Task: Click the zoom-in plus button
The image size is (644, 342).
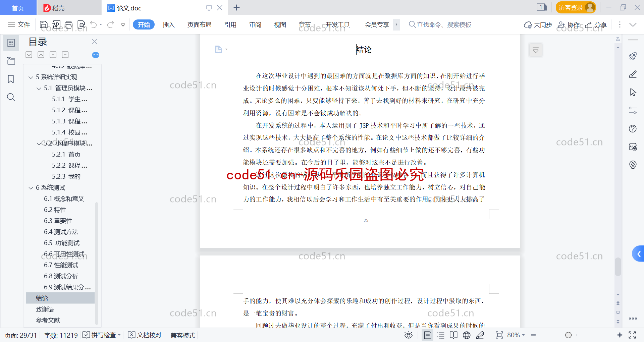Action: (x=620, y=335)
